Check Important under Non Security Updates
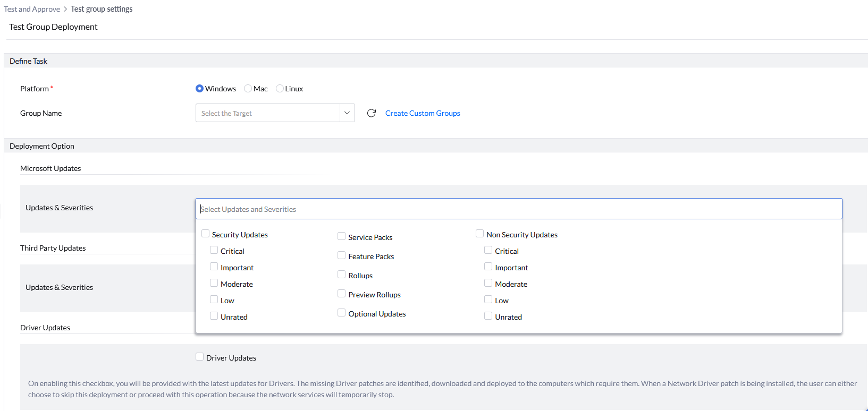Image resolution: width=868 pixels, height=411 pixels. pos(488,267)
